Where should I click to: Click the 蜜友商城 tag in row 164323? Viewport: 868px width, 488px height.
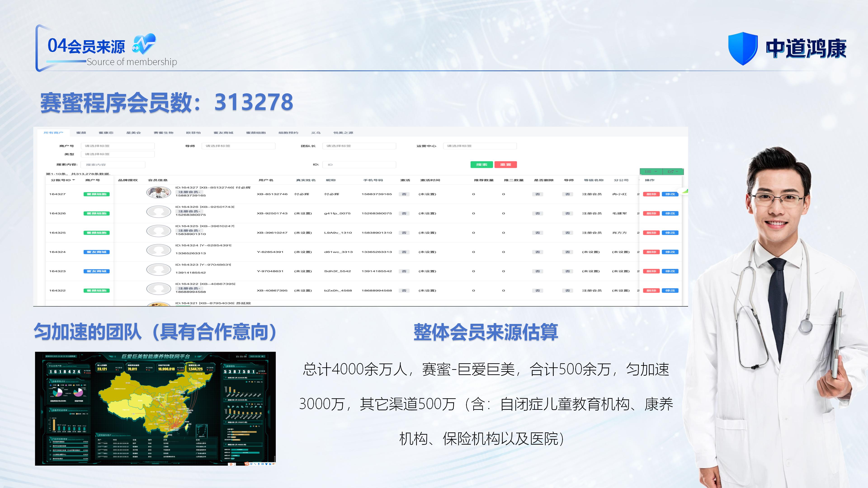coord(96,271)
